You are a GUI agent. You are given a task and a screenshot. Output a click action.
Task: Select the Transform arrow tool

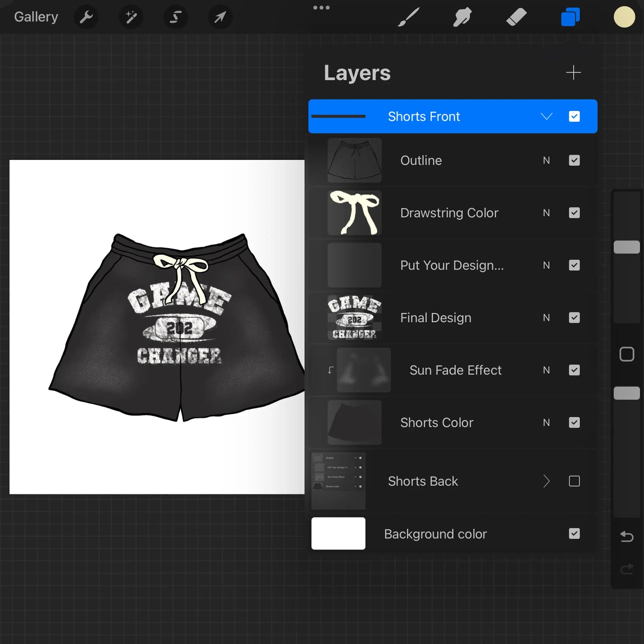pyautogui.click(x=220, y=17)
